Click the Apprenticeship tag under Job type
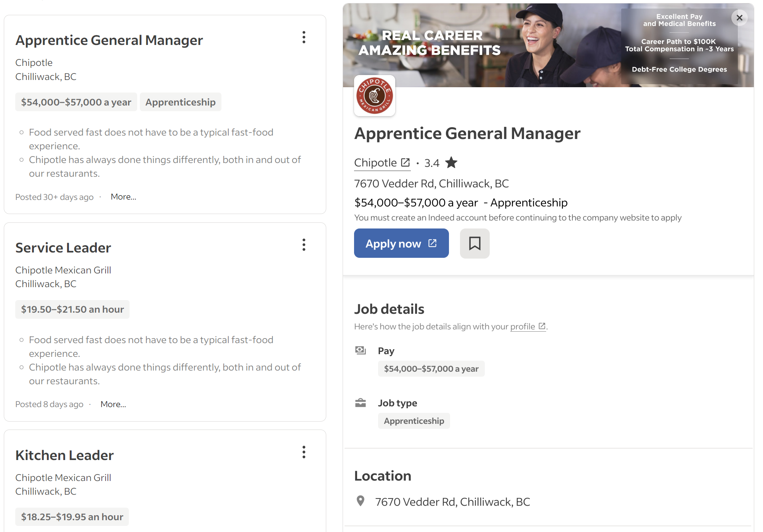This screenshot has width=763, height=532. point(414,421)
